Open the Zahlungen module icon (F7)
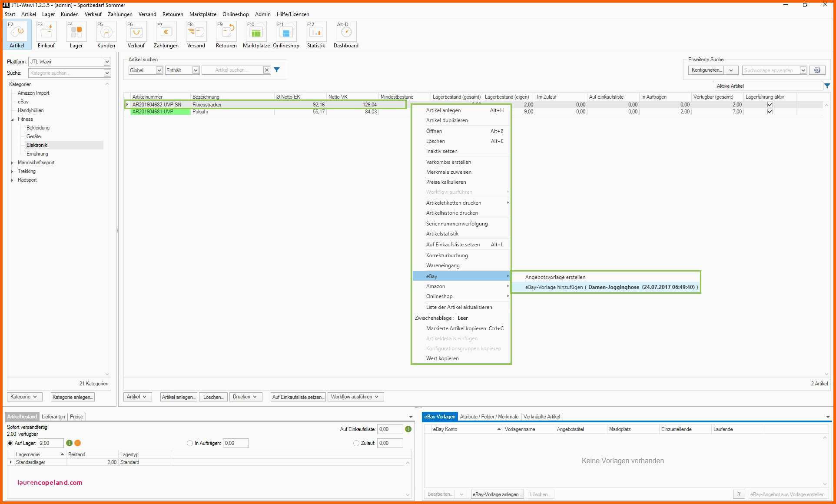The image size is (836, 504). coord(166,35)
